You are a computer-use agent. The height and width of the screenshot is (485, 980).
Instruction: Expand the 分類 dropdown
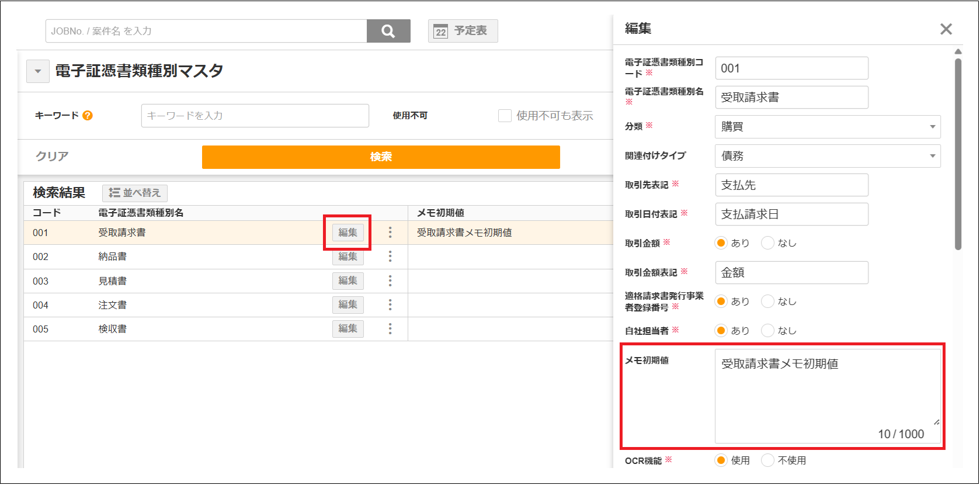827,127
